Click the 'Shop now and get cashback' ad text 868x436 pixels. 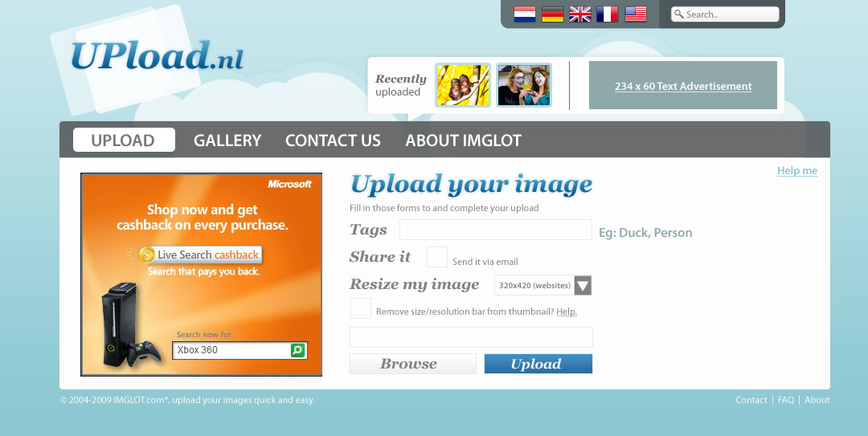click(x=202, y=218)
